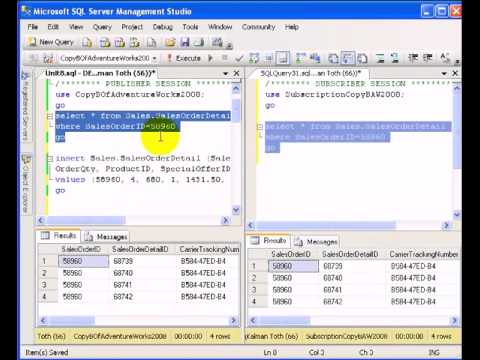480x360 pixels.
Task: Start debugging with the green arrow icon
Action: click(210, 58)
